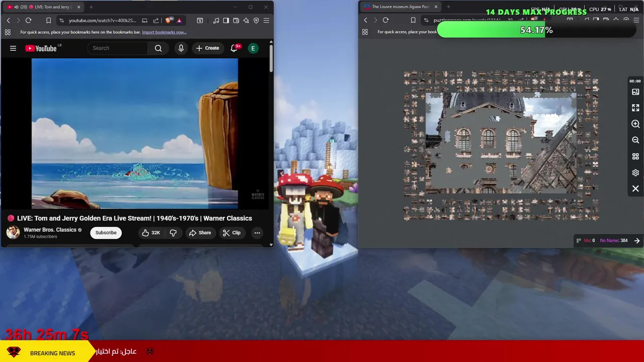Open the Brave main menu in YouTube window
The width and height of the screenshot is (644, 362).
coord(266,20)
